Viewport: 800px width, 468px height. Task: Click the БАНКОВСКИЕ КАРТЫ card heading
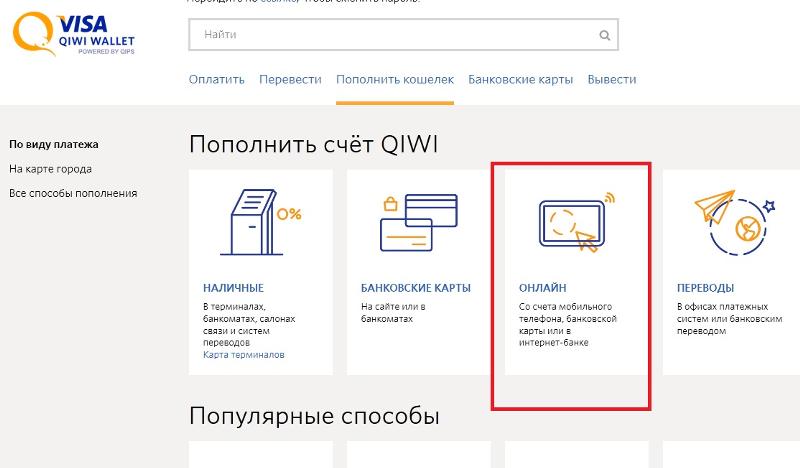point(416,288)
